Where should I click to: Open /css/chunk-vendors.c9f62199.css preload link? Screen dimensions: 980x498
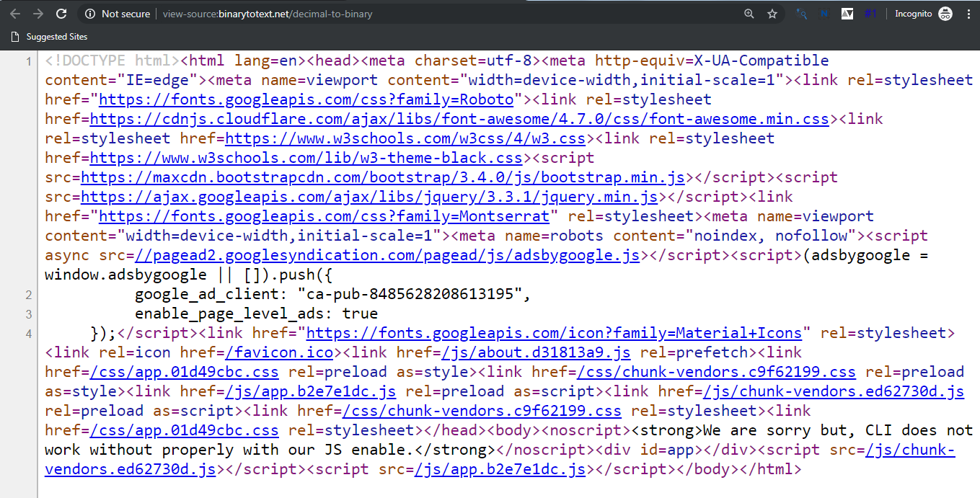[x=716, y=372]
